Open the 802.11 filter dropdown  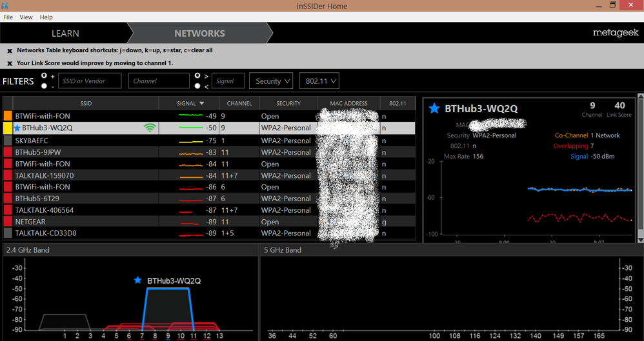coord(319,81)
